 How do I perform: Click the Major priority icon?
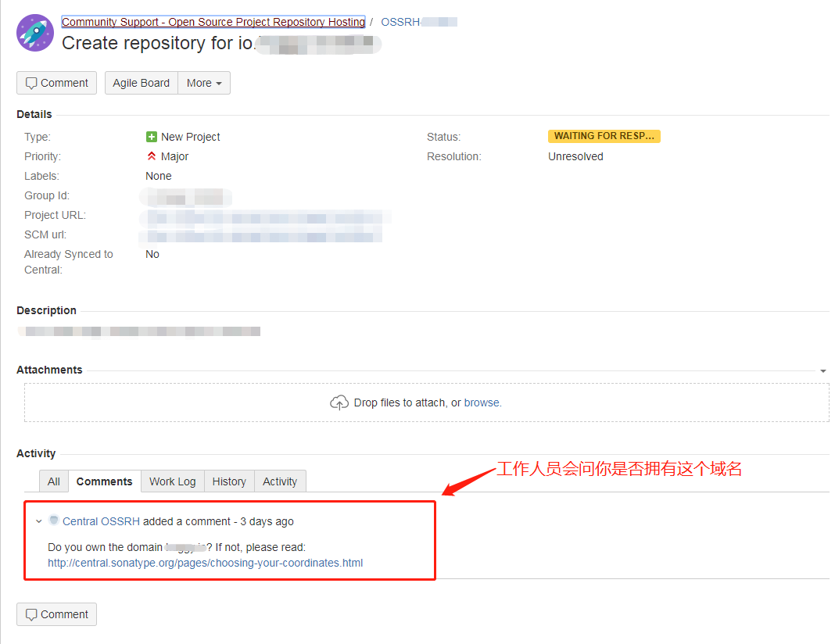point(152,156)
